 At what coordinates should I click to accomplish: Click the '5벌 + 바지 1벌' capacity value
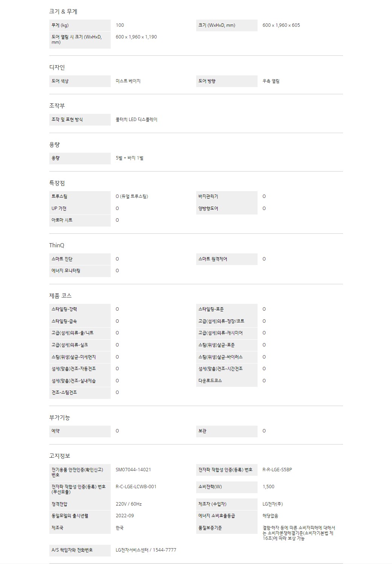click(x=130, y=158)
